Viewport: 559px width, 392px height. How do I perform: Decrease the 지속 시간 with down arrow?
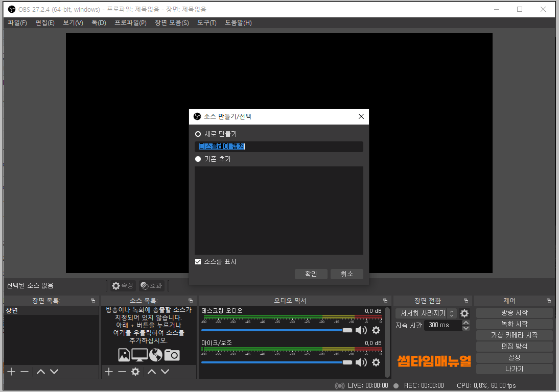click(466, 328)
